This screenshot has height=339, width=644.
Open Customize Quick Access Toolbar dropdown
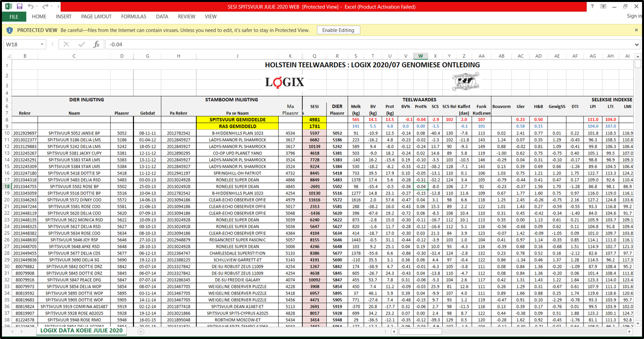58,7
